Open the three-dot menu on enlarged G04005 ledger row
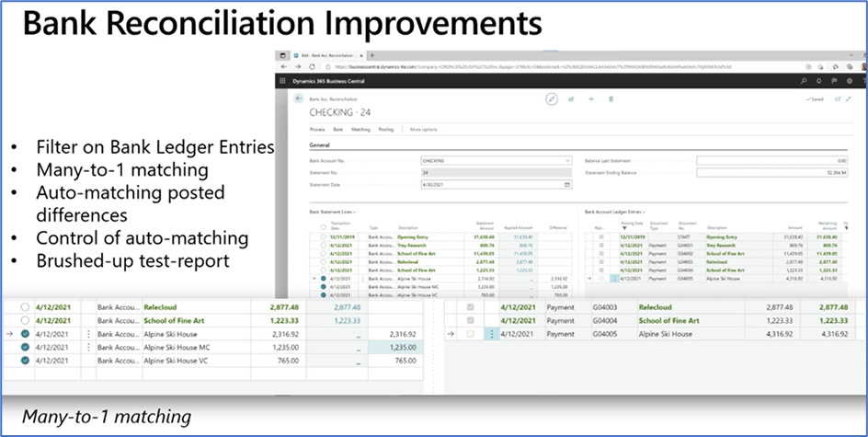The image size is (868, 437). pyautogui.click(x=492, y=334)
